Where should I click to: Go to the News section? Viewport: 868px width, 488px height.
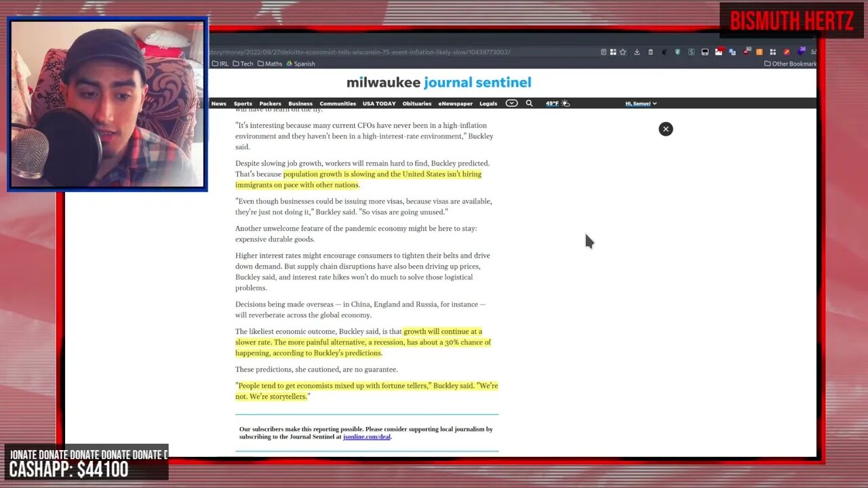218,104
